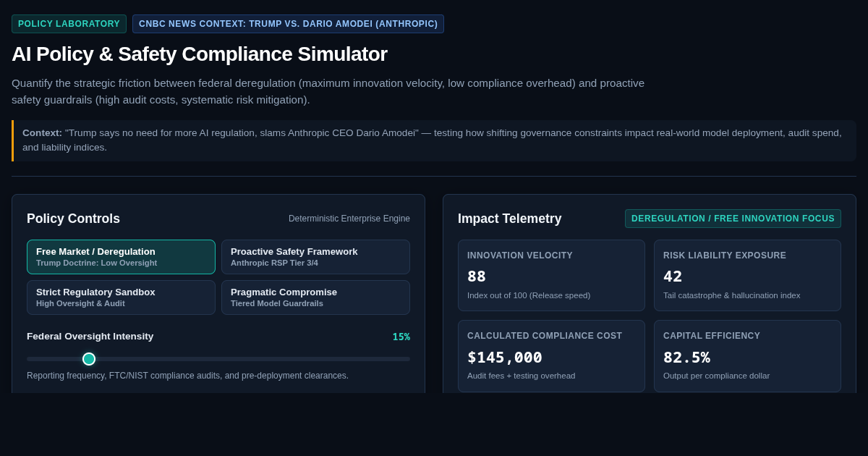The width and height of the screenshot is (868, 456).
Task: Click the Impact Telemetry heading
Action: coord(509,219)
